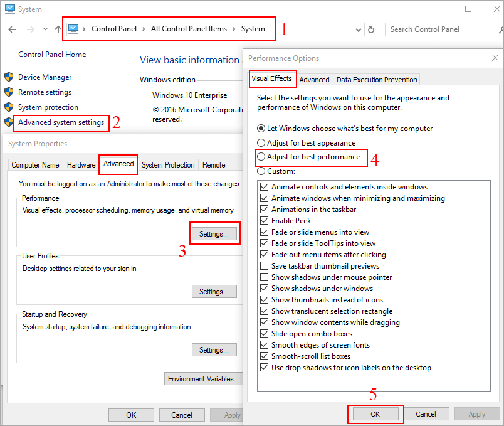Select Let Windows choose what's best

tap(345, 129)
